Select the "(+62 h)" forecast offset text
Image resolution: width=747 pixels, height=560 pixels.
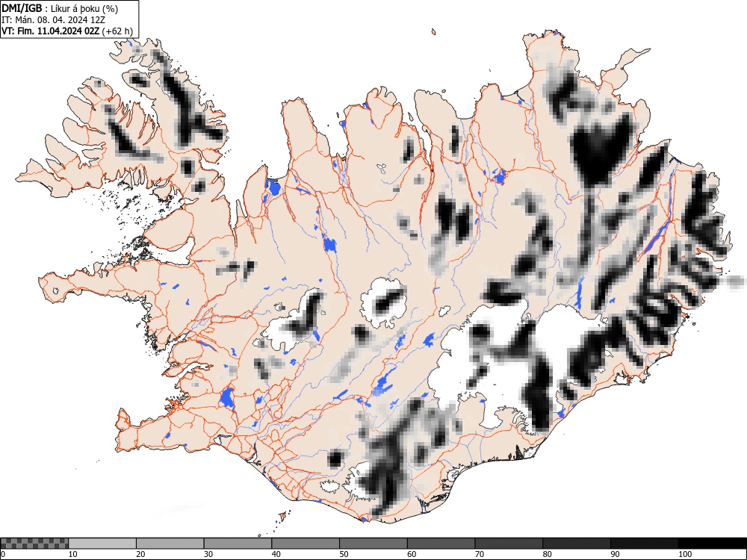coord(118,31)
